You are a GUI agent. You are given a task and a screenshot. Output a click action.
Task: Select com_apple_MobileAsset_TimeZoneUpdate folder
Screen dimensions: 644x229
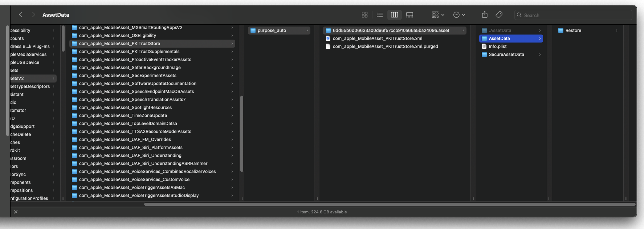pos(152,116)
